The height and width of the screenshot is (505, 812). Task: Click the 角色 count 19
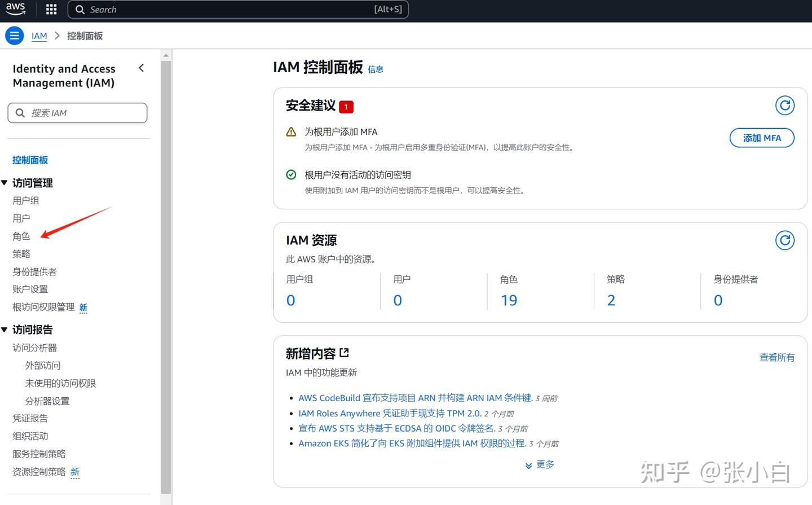click(x=509, y=300)
